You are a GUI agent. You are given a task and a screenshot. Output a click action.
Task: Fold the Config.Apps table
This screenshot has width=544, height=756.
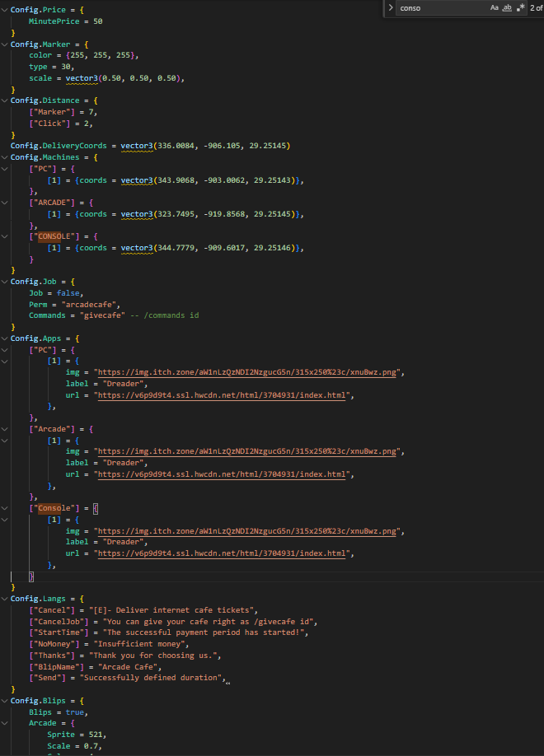pos(4,338)
